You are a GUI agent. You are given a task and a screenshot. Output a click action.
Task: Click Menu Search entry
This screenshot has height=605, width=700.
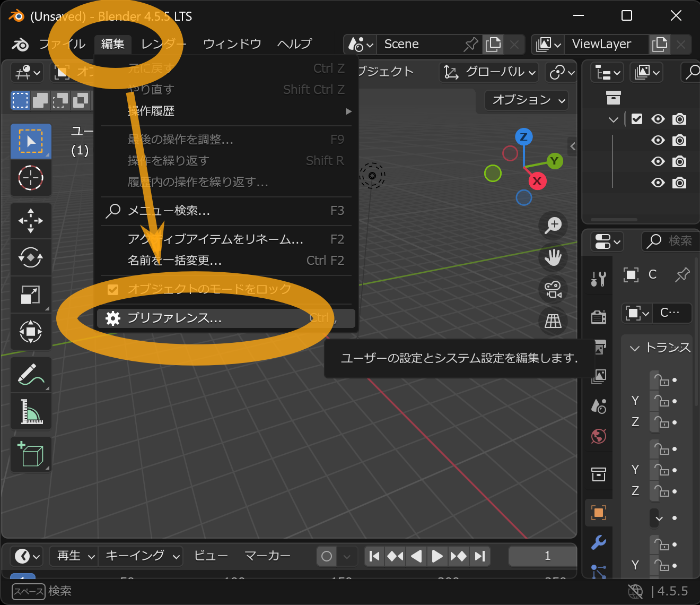coord(169,211)
